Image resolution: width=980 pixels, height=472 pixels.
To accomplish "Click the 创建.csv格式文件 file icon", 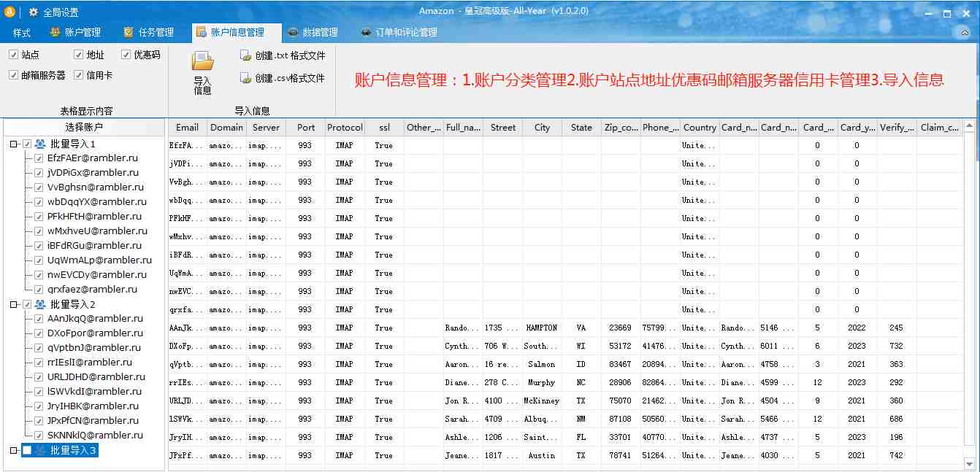I will 245,78.
